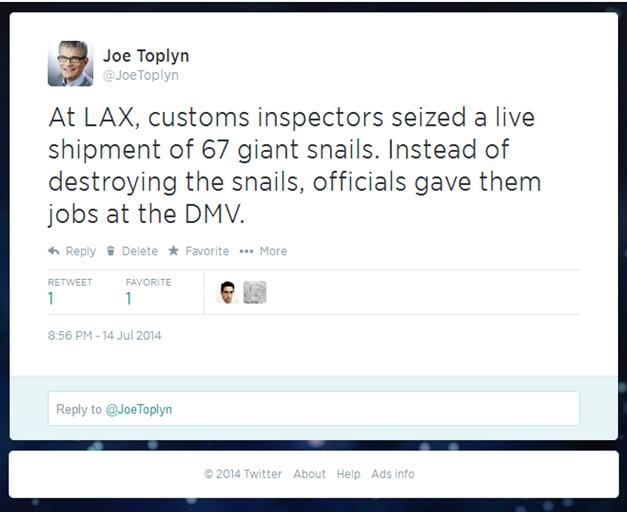
Task: Open the Help footer link
Action: 348,474
